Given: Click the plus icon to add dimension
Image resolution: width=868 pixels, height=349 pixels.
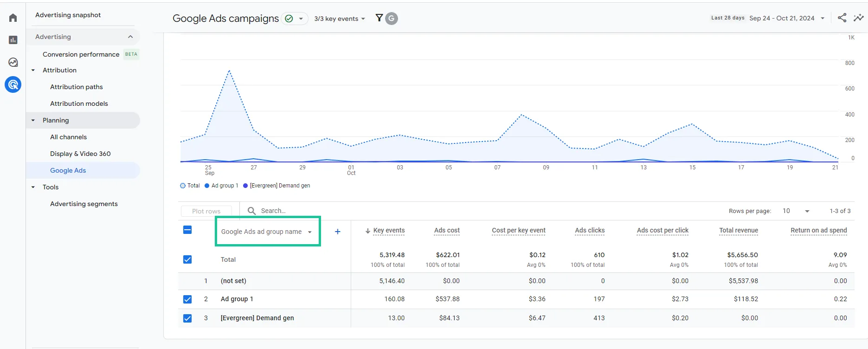Looking at the screenshot, I should click(338, 232).
